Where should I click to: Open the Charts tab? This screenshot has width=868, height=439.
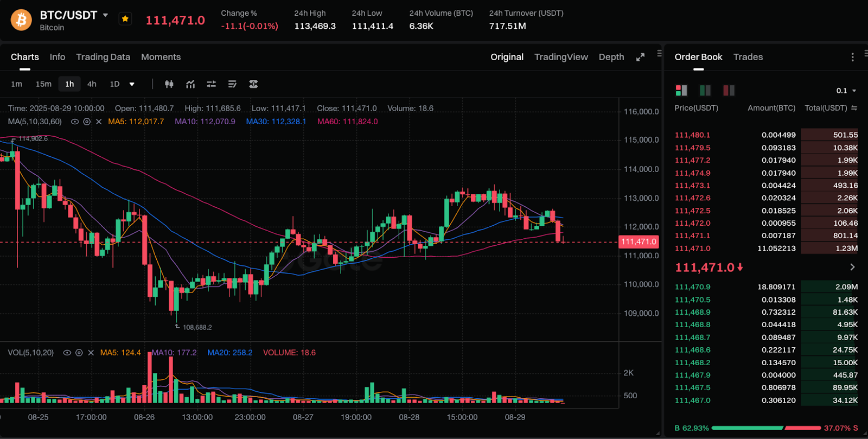(25, 57)
